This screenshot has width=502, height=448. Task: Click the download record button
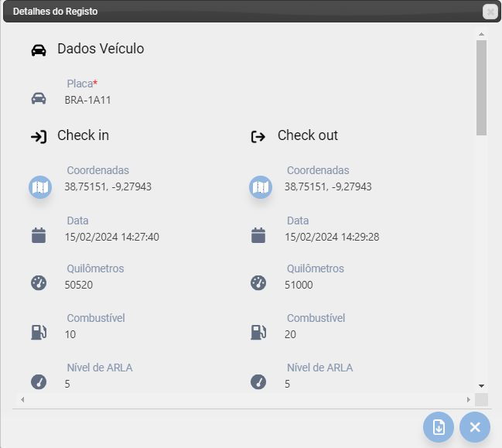point(439,427)
